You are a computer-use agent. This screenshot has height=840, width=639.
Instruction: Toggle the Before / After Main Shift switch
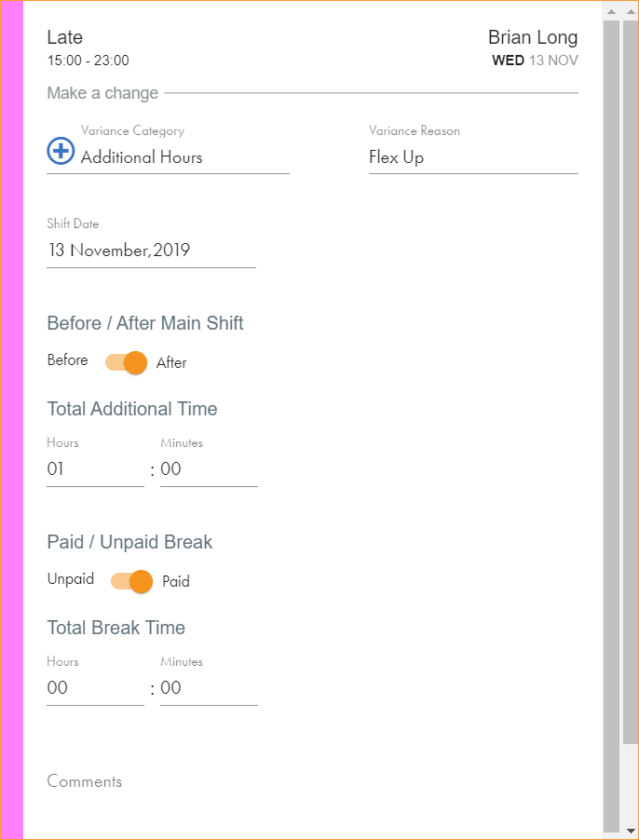click(x=126, y=362)
